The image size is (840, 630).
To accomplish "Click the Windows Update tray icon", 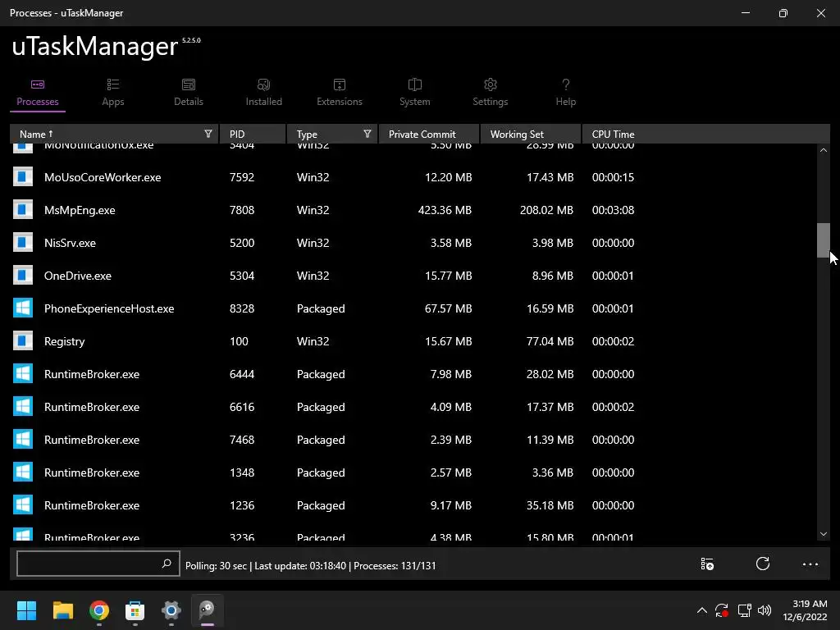I will coord(722,610).
